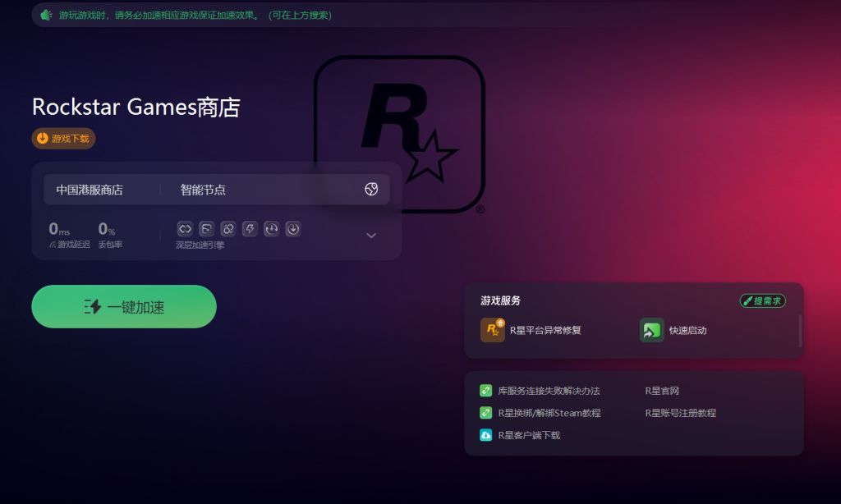841x504 pixels.
Task: Open the 智能节点 node selector
Action: [x=203, y=190]
